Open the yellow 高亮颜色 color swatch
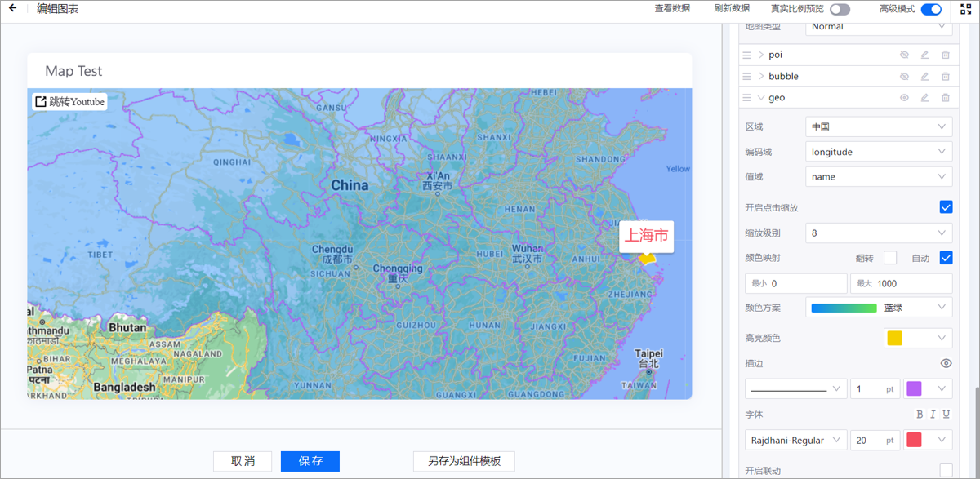 coord(918,338)
